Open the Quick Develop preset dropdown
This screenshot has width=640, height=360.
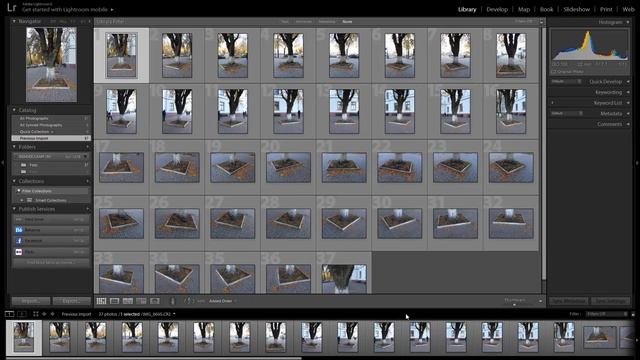coord(566,82)
